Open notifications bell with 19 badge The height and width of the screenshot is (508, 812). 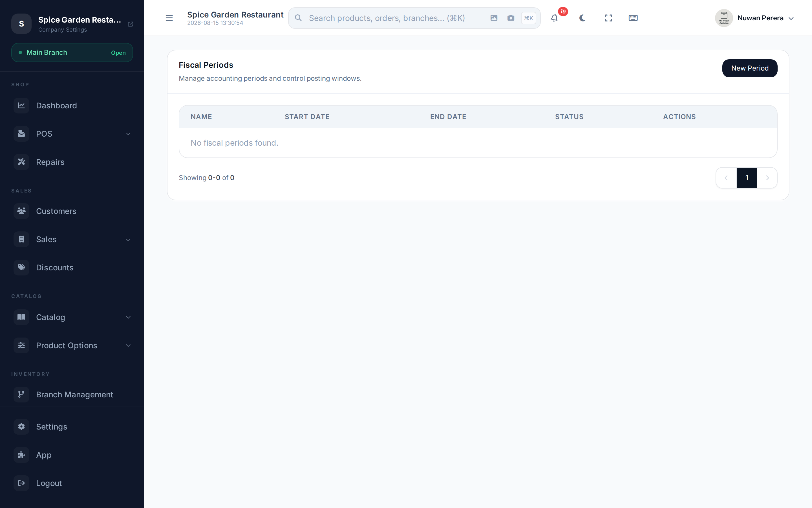[554, 18]
